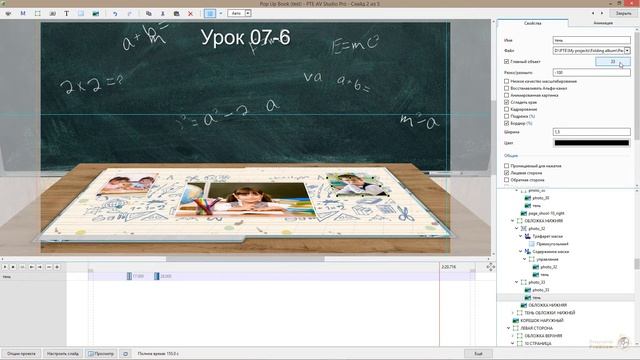The height and width of the screenshot is (360, 640).
Task: Enable the Кадрирование checkbox
Action: click(x=507, y=109)
